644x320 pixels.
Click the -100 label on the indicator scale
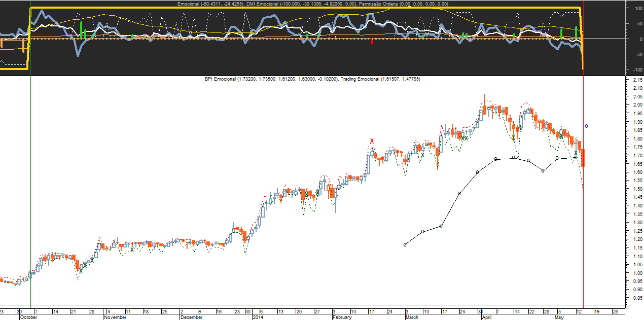click(635, 69)
